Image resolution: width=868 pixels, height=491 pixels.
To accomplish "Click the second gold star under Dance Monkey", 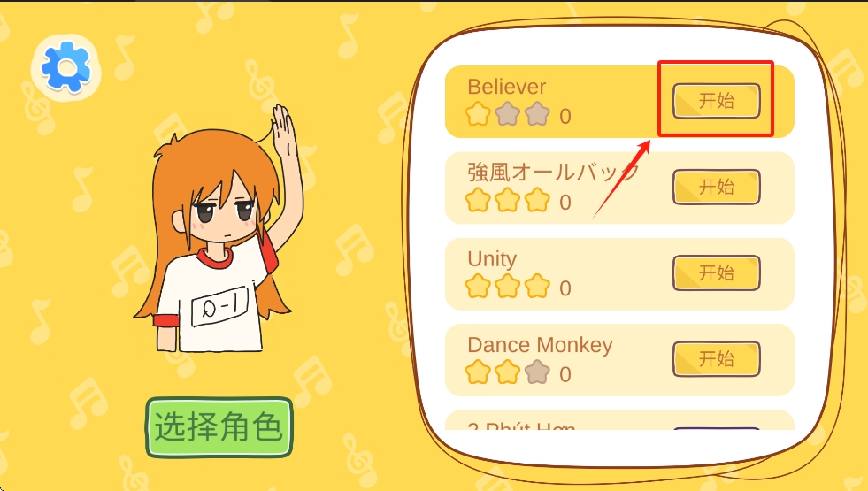I will 508,372.
